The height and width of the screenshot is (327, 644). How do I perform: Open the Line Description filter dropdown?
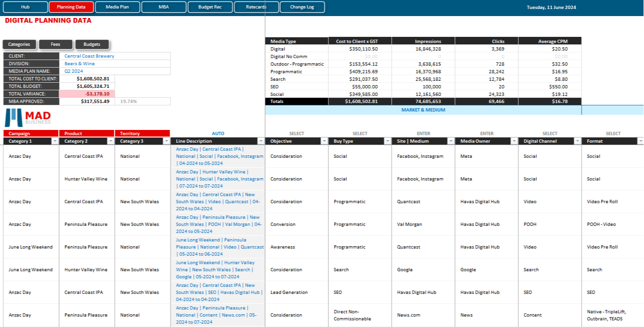pos(261,141)
